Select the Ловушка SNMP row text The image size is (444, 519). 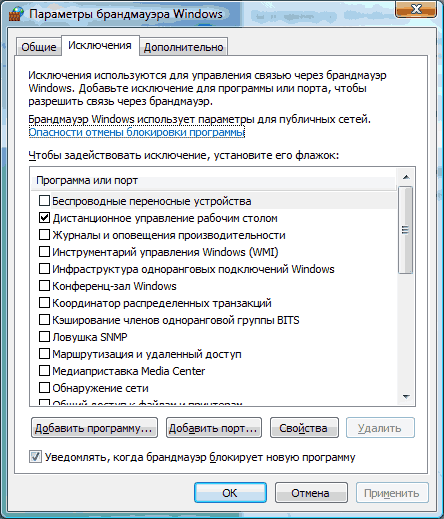click(x=90, y=337)
